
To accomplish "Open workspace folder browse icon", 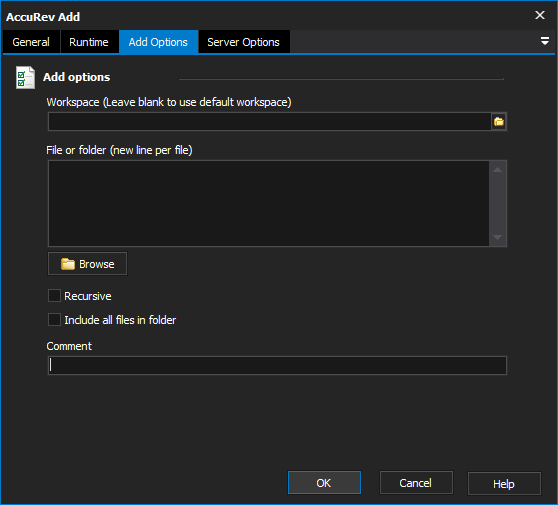I will [x=499, y=122].
